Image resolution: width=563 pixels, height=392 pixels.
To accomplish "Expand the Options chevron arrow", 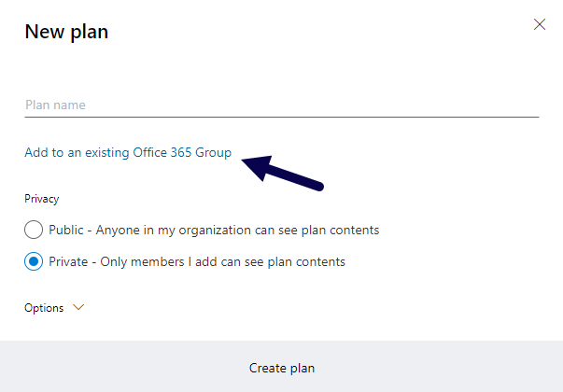I will [77, 308].
